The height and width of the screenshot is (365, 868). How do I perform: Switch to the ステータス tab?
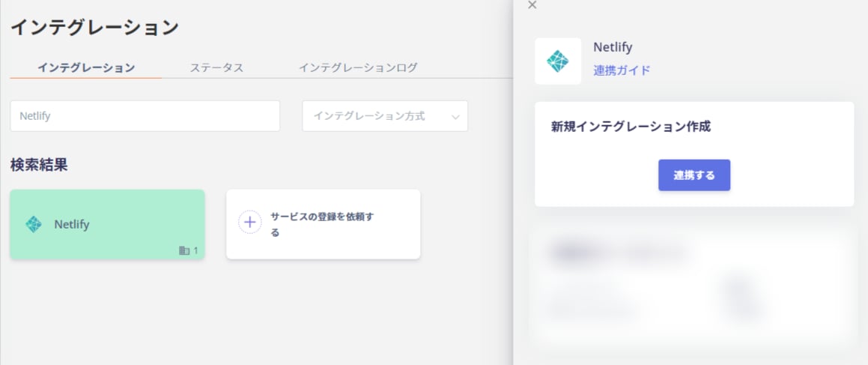coord(216,67)
